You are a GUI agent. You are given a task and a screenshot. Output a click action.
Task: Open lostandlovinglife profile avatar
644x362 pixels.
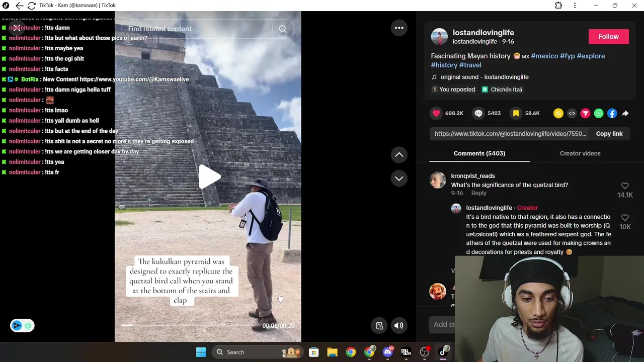click(x=439, y=37)
